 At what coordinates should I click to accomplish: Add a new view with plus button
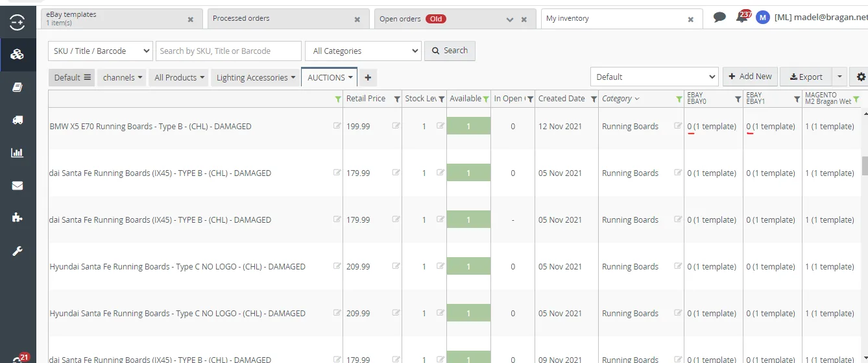click(x=368, y=77)
